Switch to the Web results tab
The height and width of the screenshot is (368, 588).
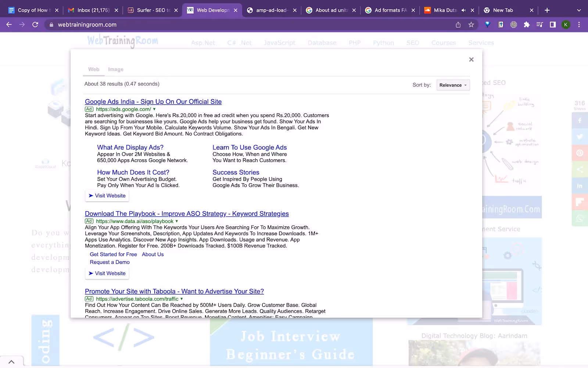coord(94,69)
